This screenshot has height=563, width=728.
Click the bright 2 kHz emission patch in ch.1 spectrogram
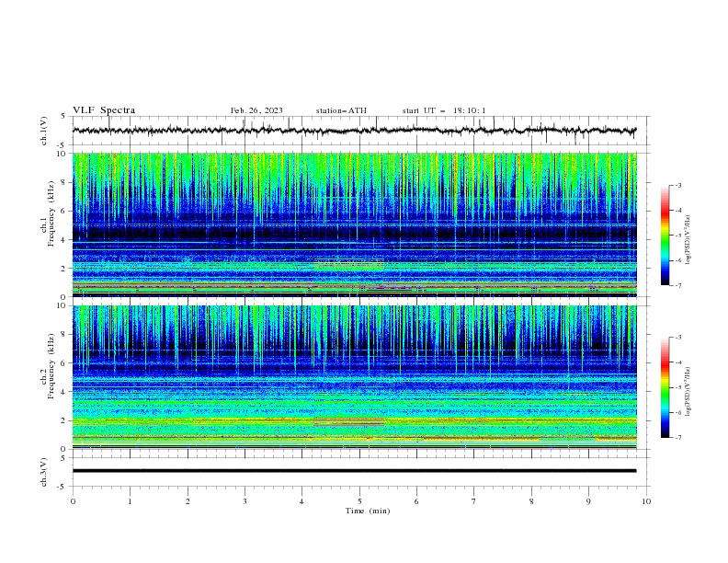349,265
